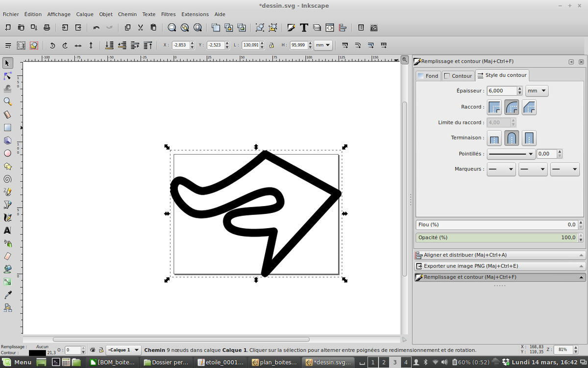Click the Épaisseur stroke width field
This screenshot has width=588, height=368.
click(x=502, y=91)
